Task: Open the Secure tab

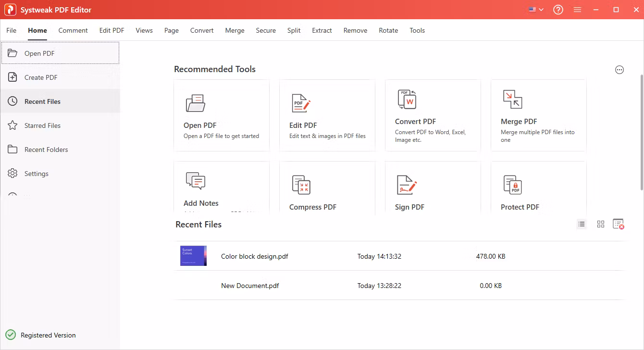Action: click(x=266, y=30)
